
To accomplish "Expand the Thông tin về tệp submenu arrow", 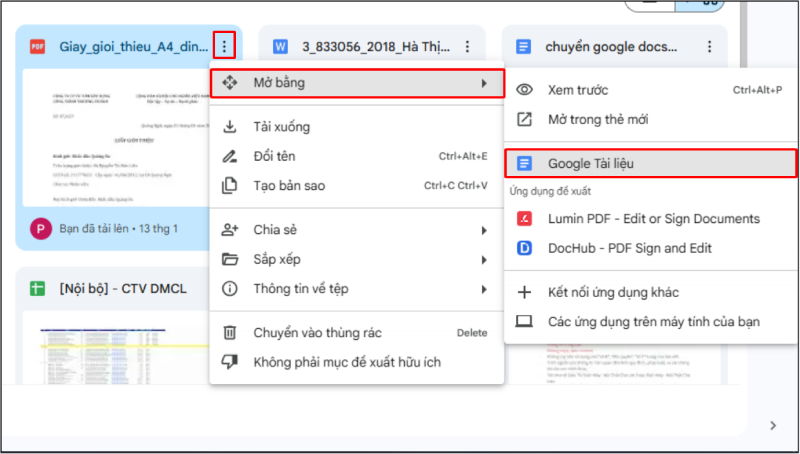I will pyautogui.click(x=484, y=289).
